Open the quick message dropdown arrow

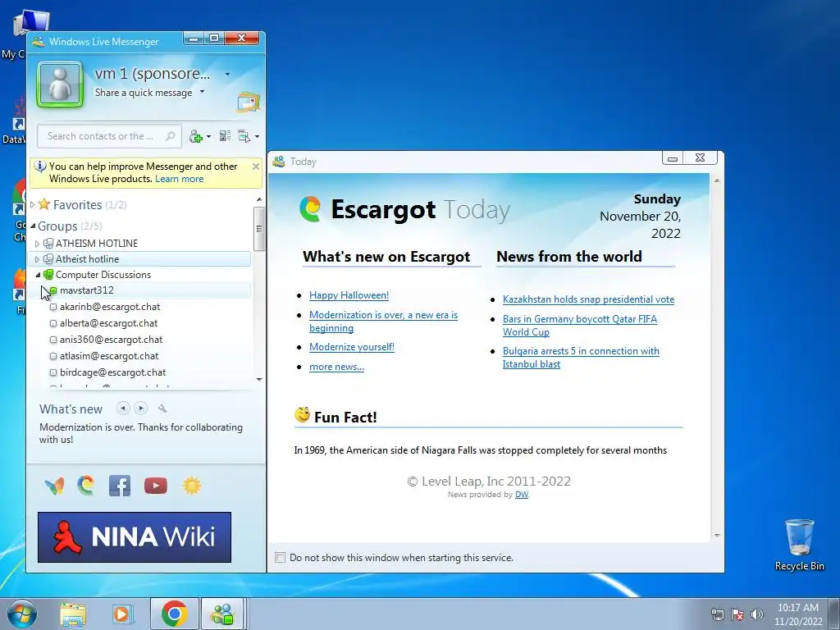pos(202,92)
